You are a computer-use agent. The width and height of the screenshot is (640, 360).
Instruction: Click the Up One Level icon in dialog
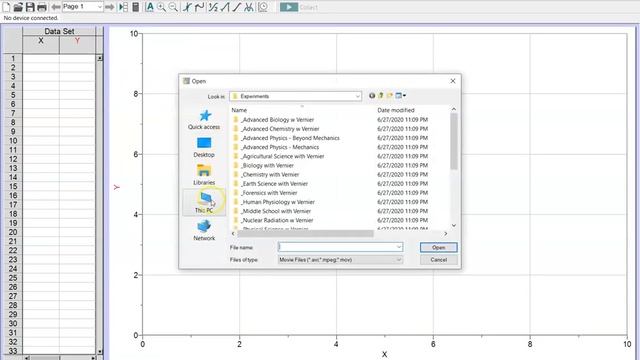381,96
